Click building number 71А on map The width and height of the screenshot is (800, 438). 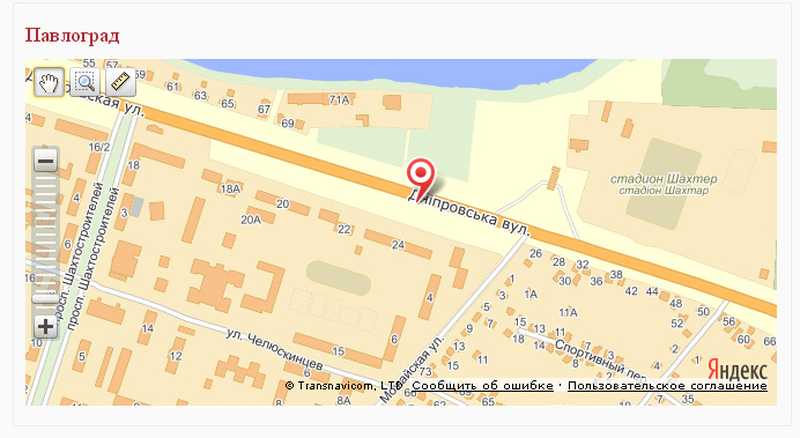click(339, 100)
